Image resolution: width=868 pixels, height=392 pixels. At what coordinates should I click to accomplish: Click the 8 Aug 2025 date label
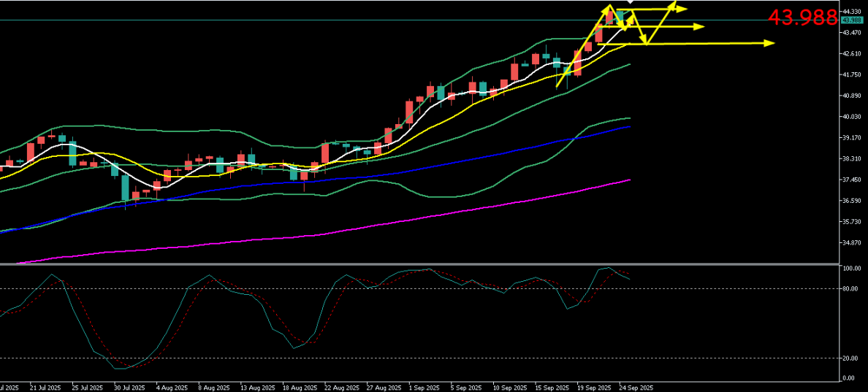point(213,388)
